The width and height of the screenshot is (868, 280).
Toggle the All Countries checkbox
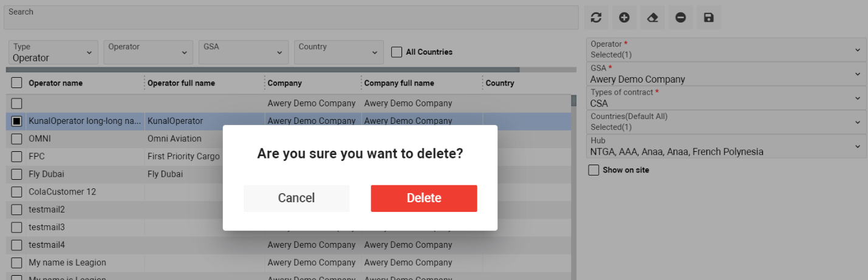(397, 52)
